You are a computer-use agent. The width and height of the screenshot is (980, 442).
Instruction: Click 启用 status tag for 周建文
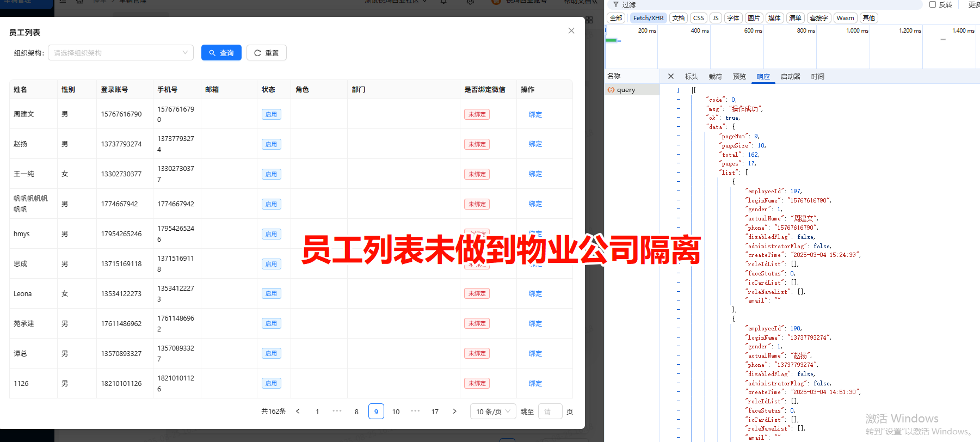coord(272,114)
